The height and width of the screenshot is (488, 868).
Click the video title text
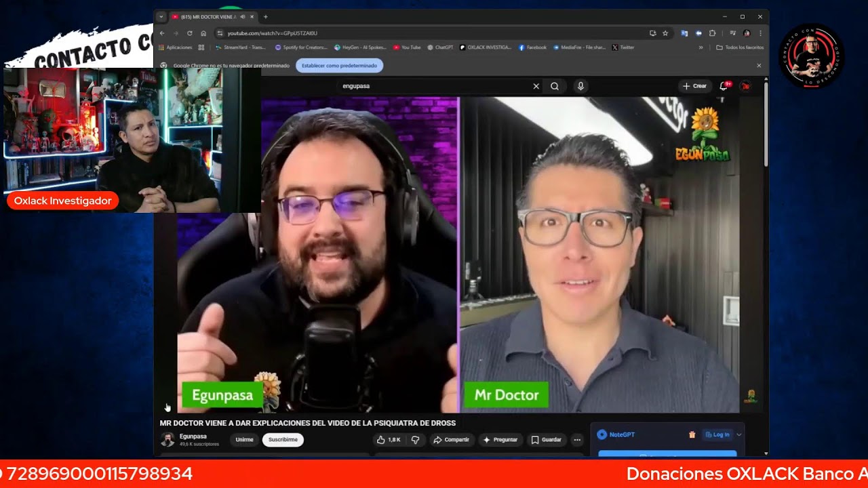tap(308, 423)
